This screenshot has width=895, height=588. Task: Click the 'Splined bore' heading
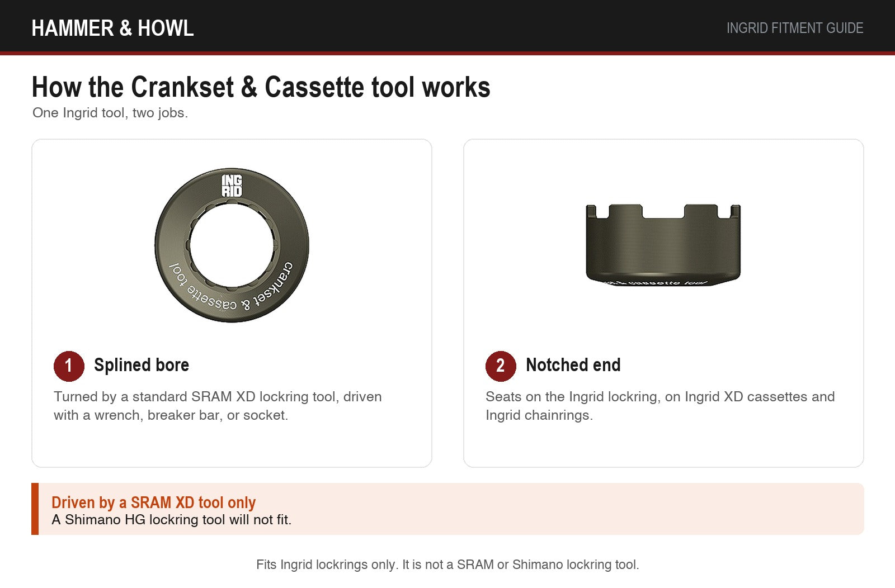point(142,365)
